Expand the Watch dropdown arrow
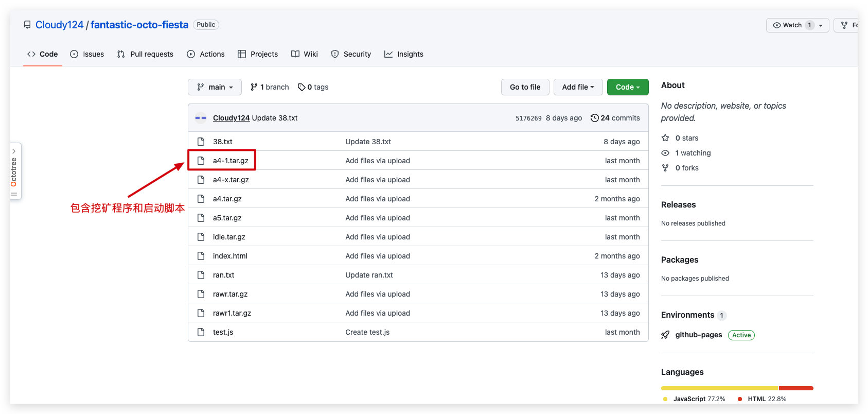This screenshot has width=868, height=414. pos(821,25)
